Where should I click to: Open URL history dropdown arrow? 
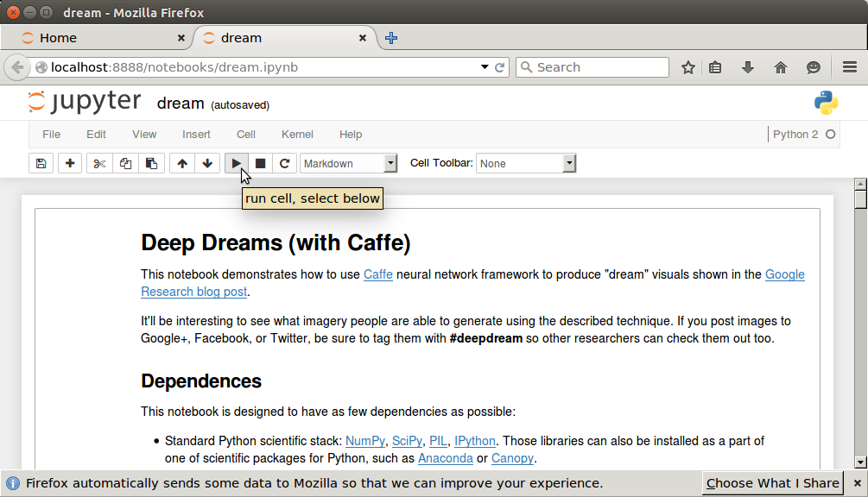click(x=485, y=67)
